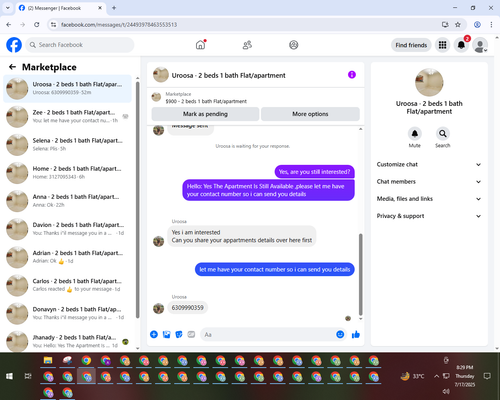The height and width of the screenshot is (400, 500).
Task: Open Anna conversation in the chat list
Action: point(67,201)
